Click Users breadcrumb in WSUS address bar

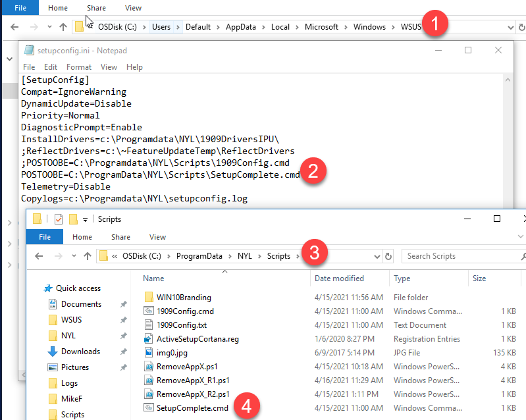click(x=161, y=27)
